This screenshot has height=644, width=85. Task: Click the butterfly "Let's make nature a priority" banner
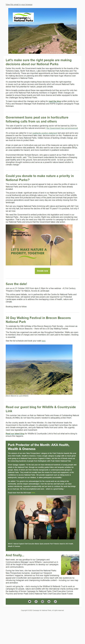tap(39, 245)
